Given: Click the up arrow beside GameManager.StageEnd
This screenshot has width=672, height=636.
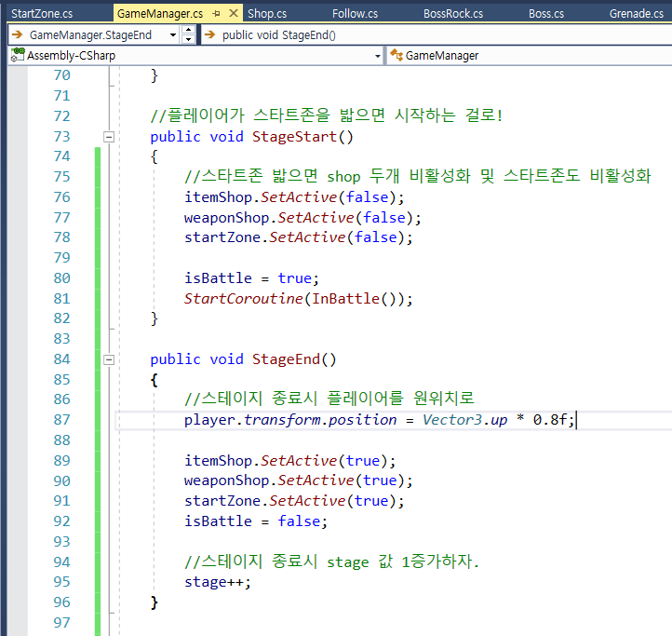Looking at the screenshot, I should (188, 30).
